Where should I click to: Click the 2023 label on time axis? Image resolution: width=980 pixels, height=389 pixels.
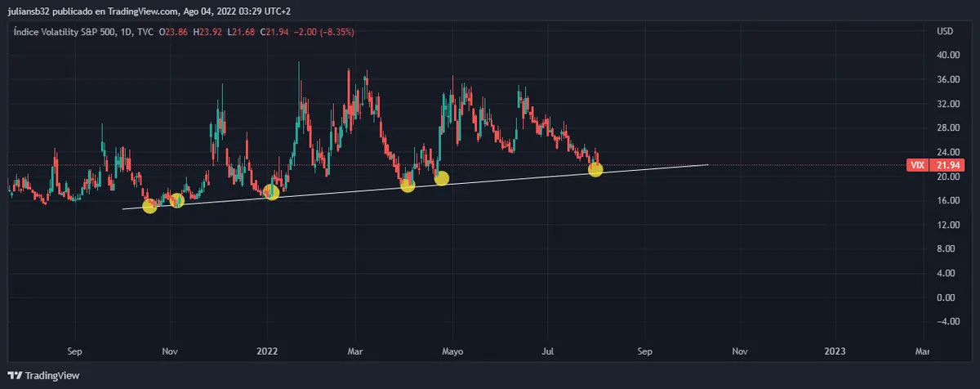[835, 351]
